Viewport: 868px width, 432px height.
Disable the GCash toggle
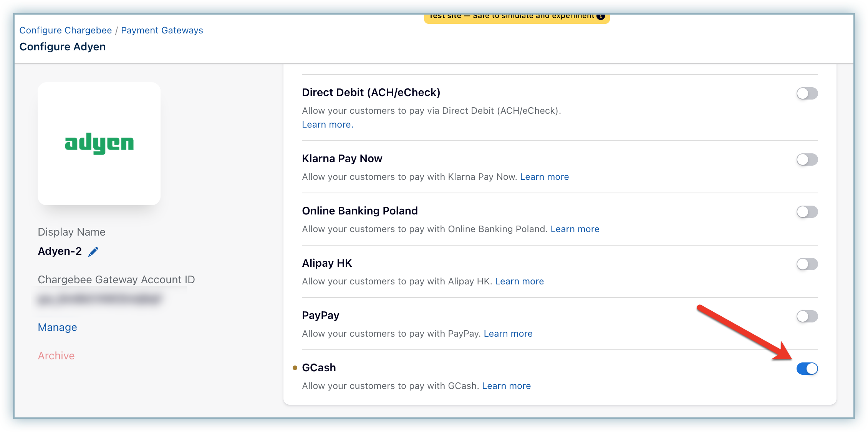pyautogui.click(x=807, y=369)
